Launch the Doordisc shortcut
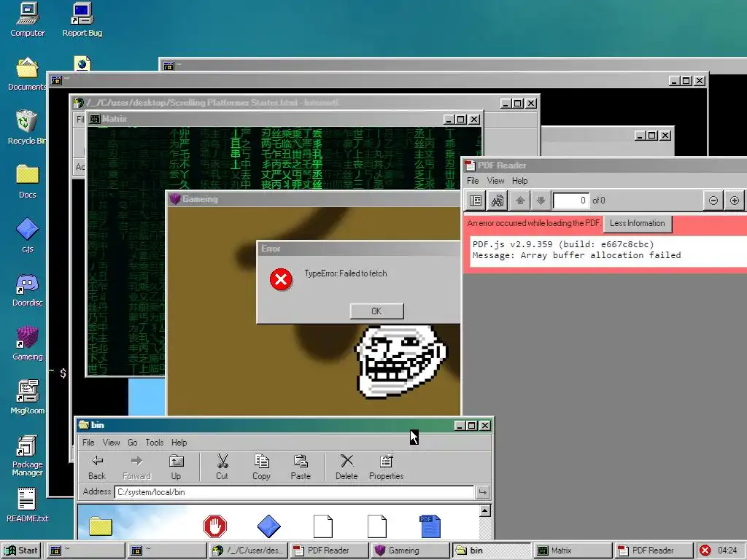This screenshot has width=747, height=560. coord(27,289)
